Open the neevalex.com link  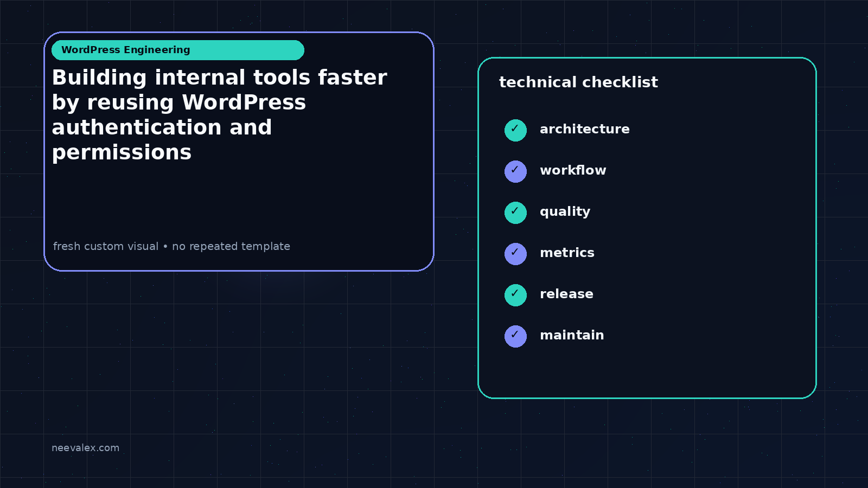coord(85,448)
